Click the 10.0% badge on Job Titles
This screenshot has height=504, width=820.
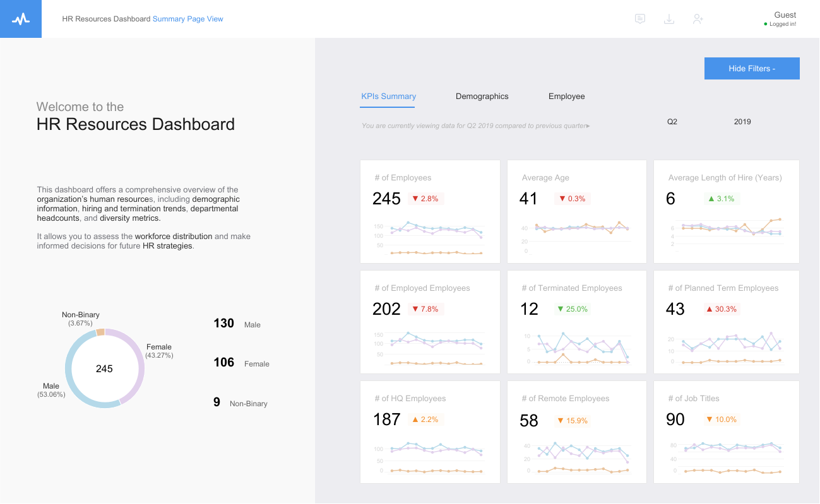[x=722, y=419]
